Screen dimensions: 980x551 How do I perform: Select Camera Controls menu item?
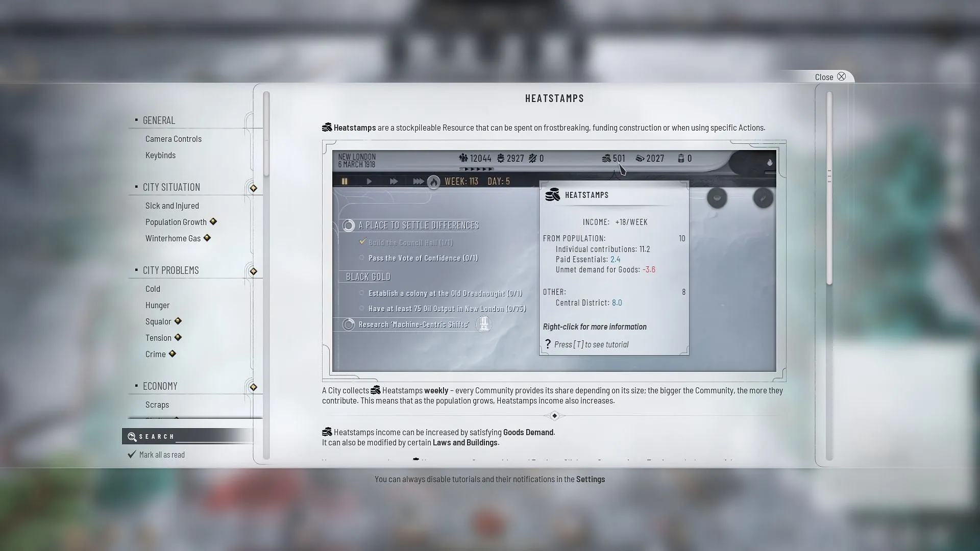point(173,139)
